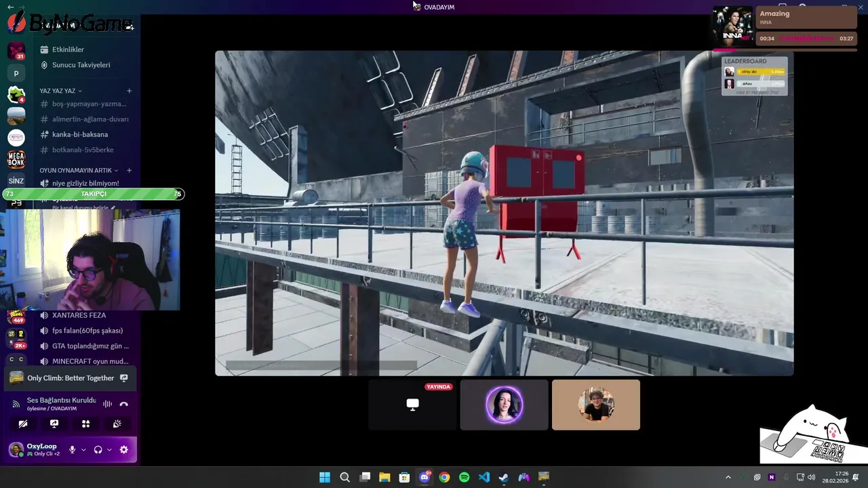
Task: Open Windows taskbar search
Action: tap(344, 477)
